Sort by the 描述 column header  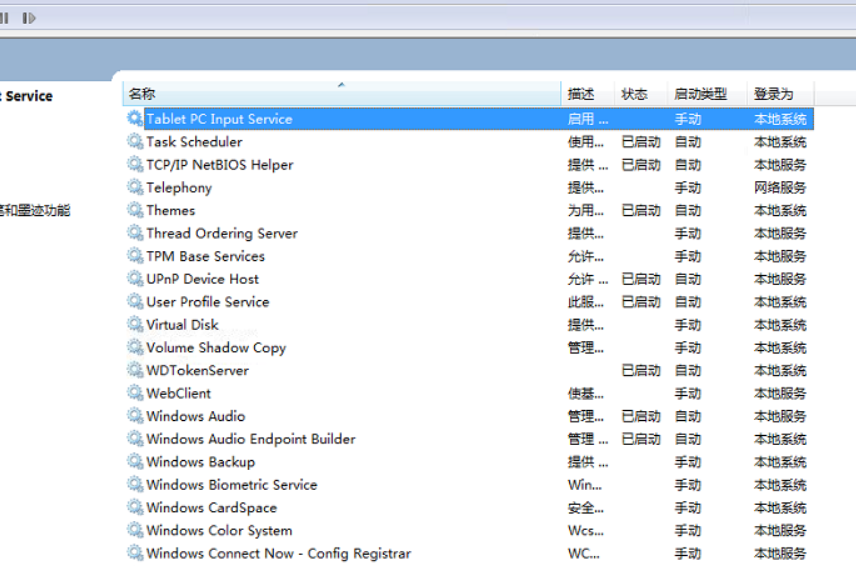coord(588,94)
